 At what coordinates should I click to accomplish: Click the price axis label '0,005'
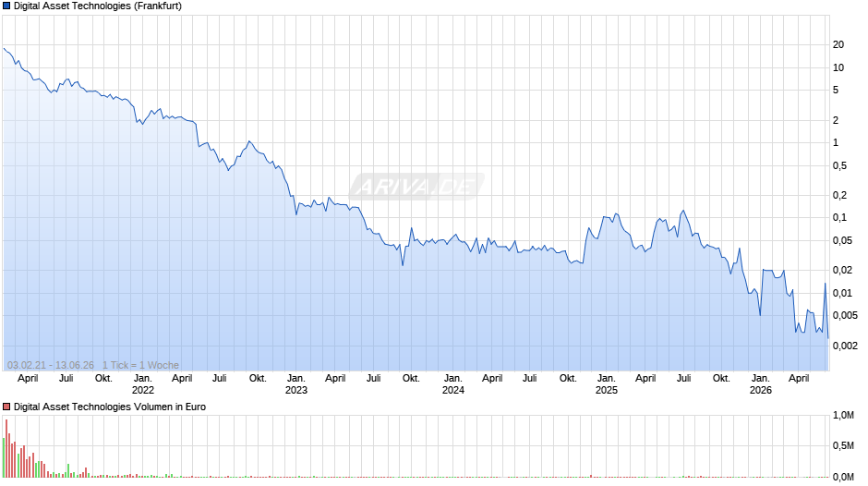click(x=845, y=315)
